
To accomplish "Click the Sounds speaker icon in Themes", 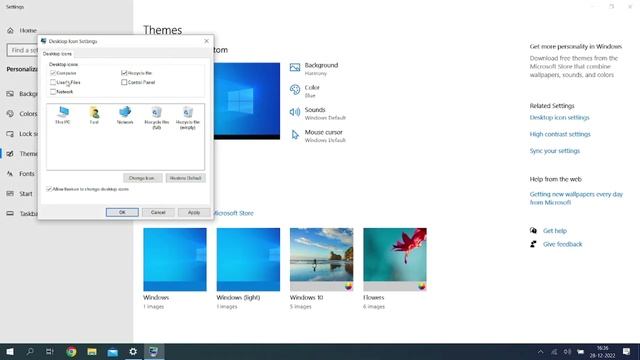I will (x=295, y=112).
